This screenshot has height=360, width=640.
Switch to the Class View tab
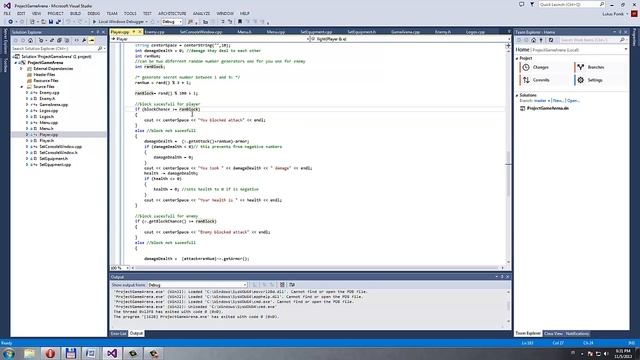553,334
